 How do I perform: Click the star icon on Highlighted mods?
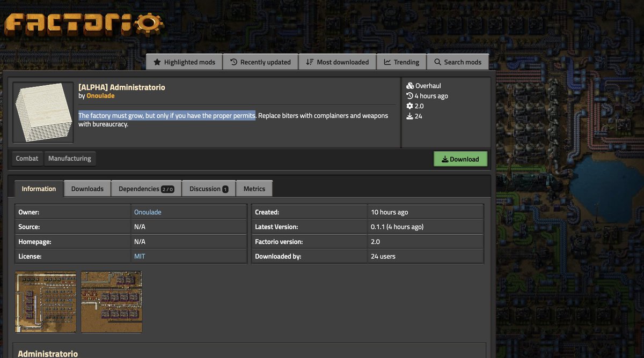click(157, 62)
